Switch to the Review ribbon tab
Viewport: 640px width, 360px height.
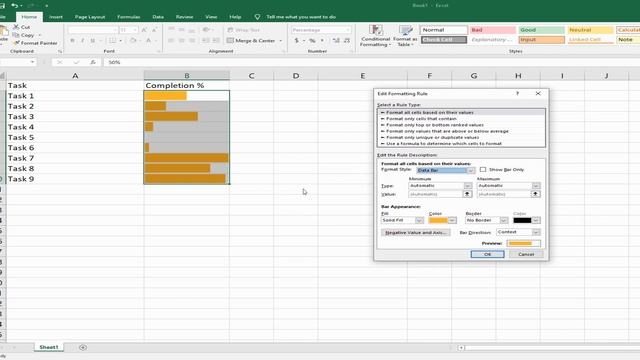click(184, 17)
